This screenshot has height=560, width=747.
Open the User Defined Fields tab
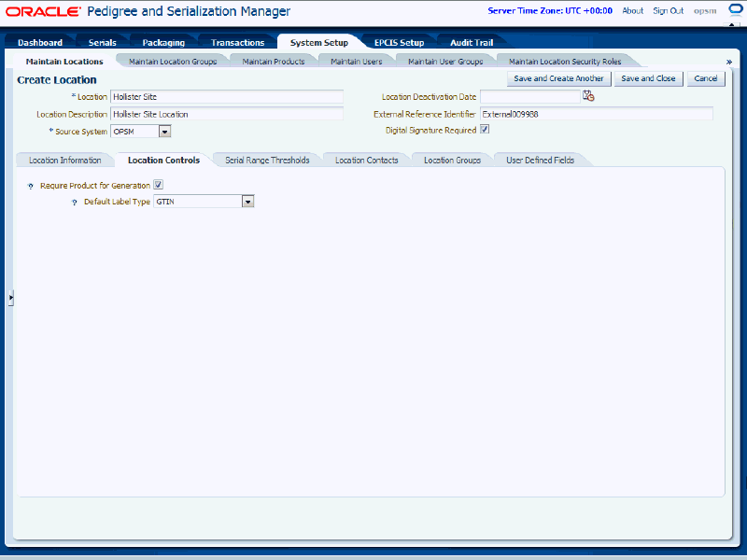(x=541, y=160)
